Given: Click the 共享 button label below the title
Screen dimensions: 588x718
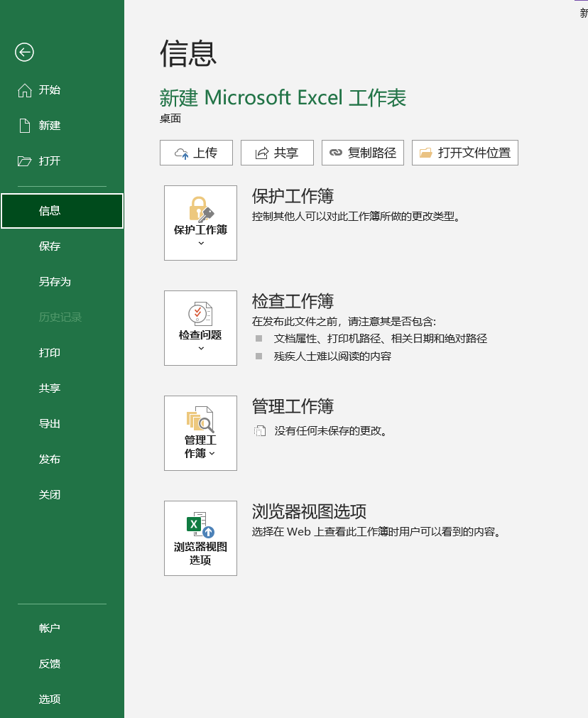Looking at the screenshot, I should point(286,153).
